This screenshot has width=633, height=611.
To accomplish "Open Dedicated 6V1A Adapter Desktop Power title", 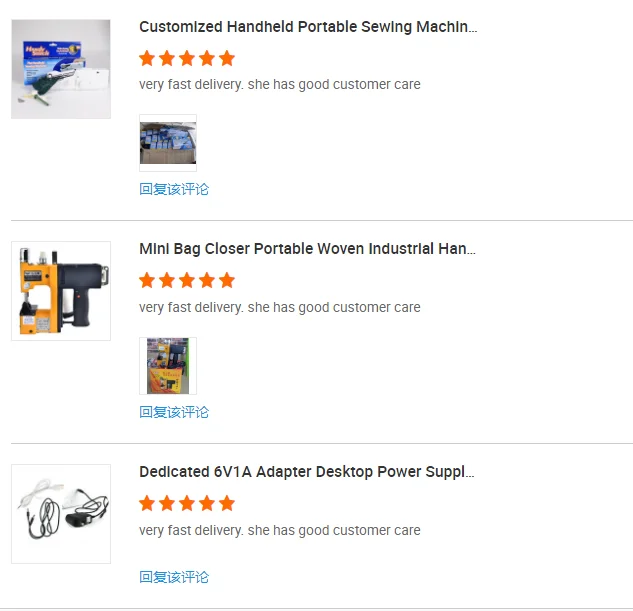I will point(306,472).
